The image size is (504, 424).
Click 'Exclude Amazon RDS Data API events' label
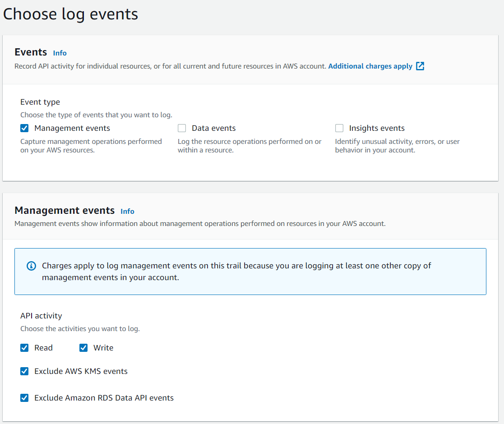click(x=104, y=398)
